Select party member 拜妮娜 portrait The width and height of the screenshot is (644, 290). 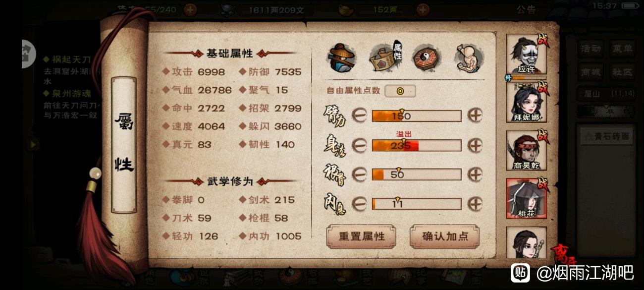tap(526, 102)
